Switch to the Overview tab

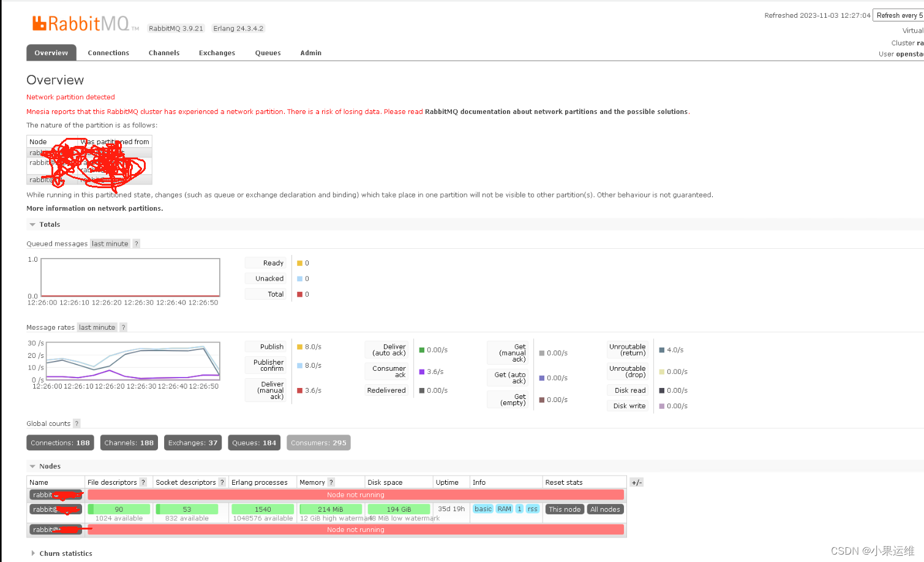coord(51,53)
